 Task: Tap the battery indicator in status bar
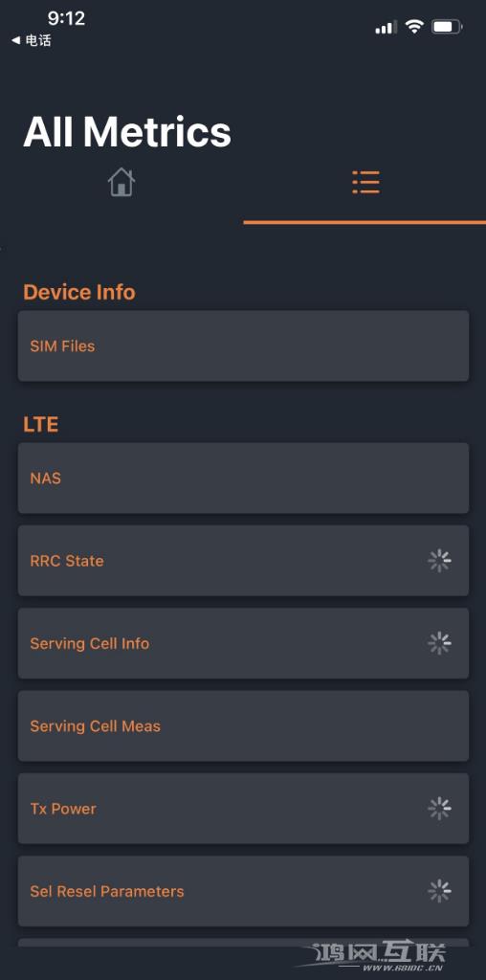[x=448, y=27]
